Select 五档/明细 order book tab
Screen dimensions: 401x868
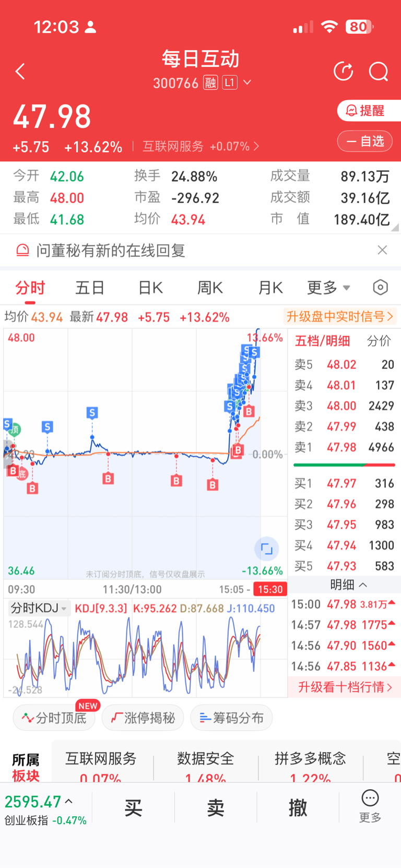coord(322,341)
